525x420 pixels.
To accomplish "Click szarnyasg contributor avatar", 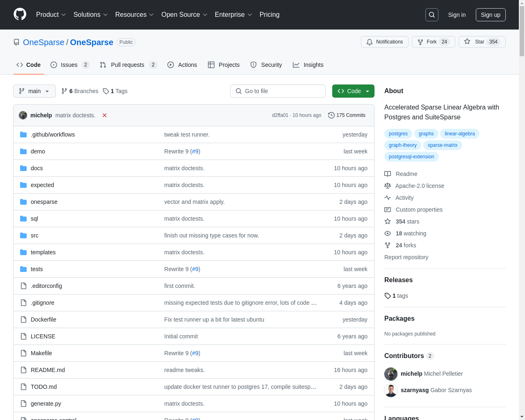I will [x=391, y=390].
